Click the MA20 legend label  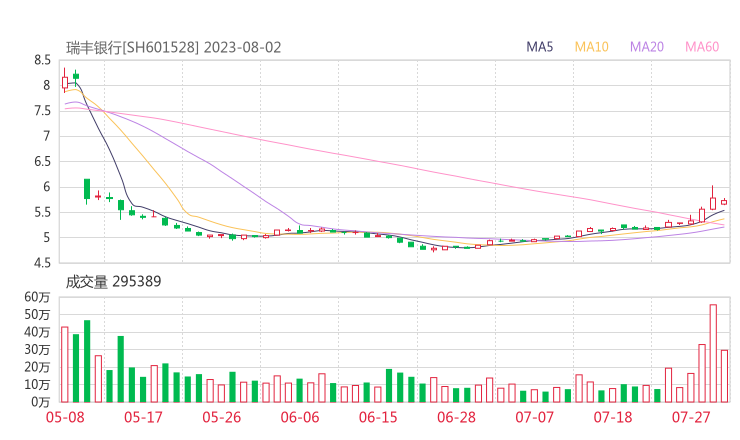pos(647,47)
